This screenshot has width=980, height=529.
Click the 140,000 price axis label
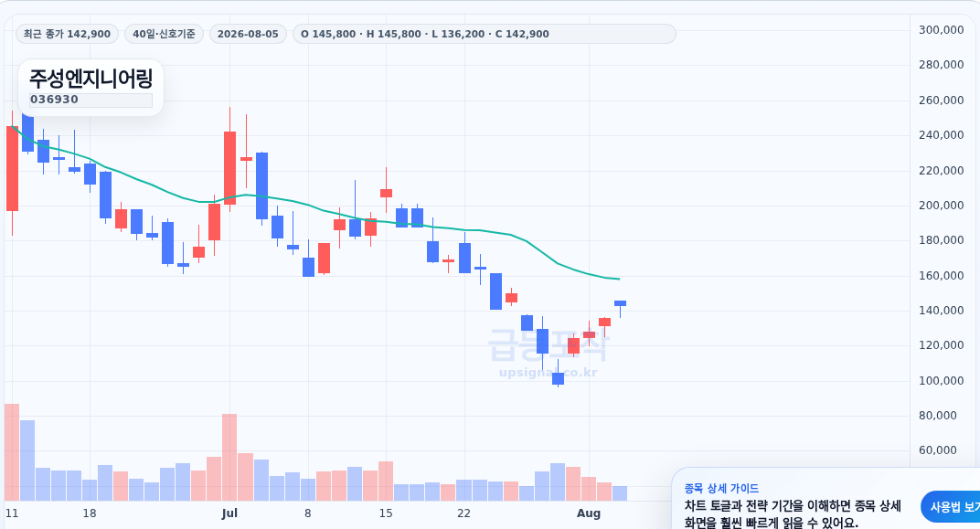(941, 311)
